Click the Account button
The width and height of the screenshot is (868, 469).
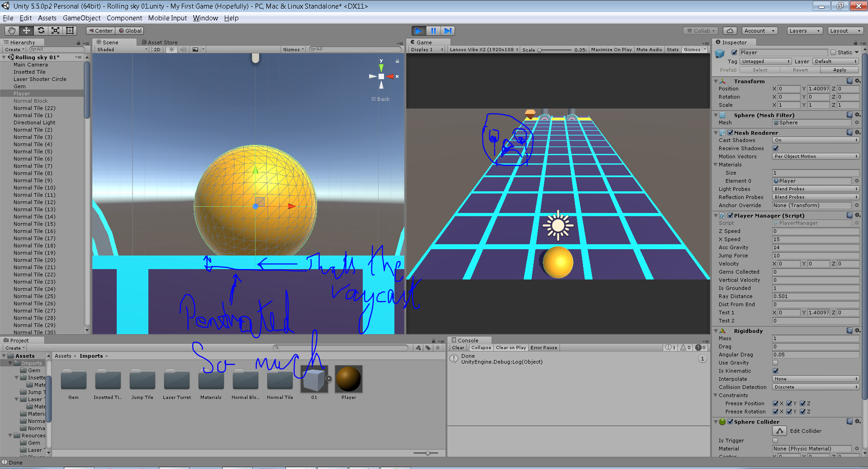(x=760, y=31)
